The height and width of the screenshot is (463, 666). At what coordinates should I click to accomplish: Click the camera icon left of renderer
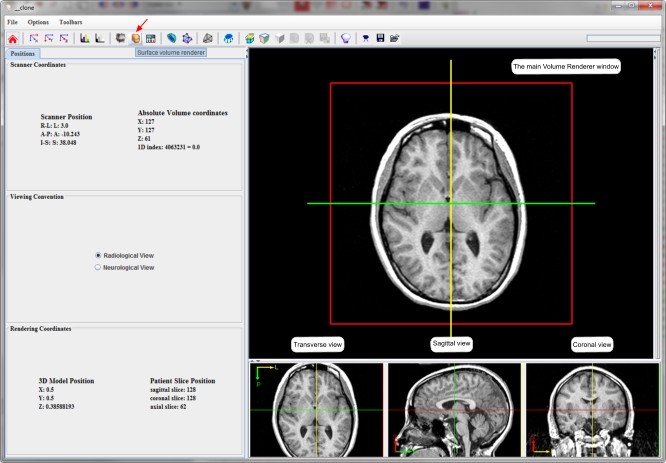point(121,38)
